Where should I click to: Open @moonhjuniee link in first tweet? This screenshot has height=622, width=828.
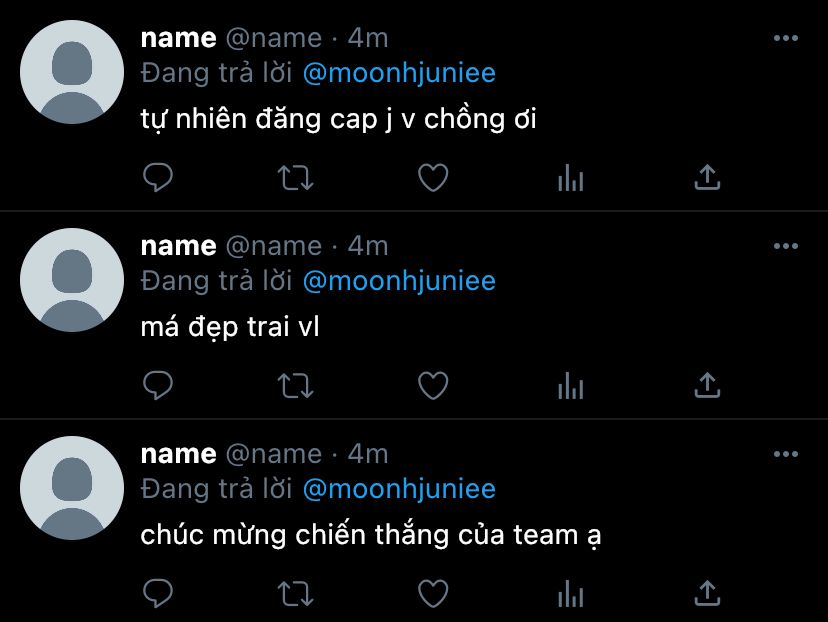click(399, 73)
